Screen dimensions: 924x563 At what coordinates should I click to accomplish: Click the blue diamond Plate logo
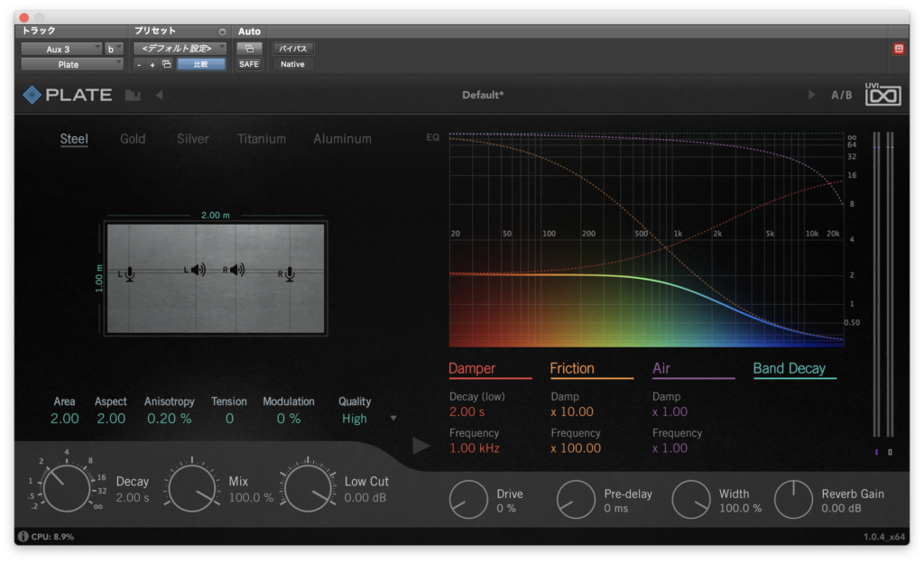32,95
